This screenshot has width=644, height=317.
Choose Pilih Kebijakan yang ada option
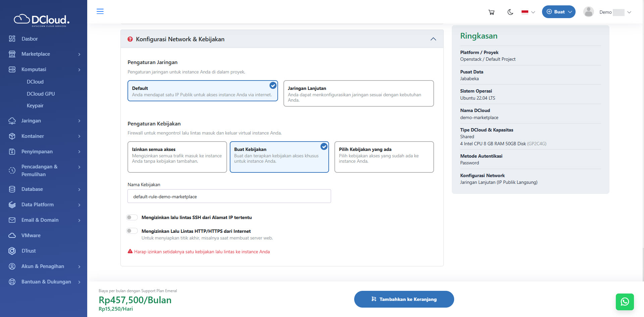[384, 157]
